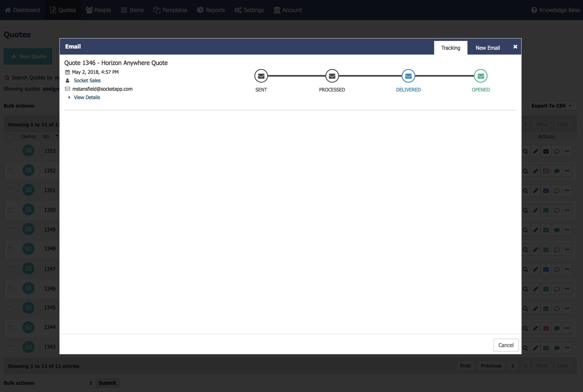Click the SS owner avatar on row 1353
Viewport: 583px width, 392px height.
pyautogui.click(x=28, y=150)
